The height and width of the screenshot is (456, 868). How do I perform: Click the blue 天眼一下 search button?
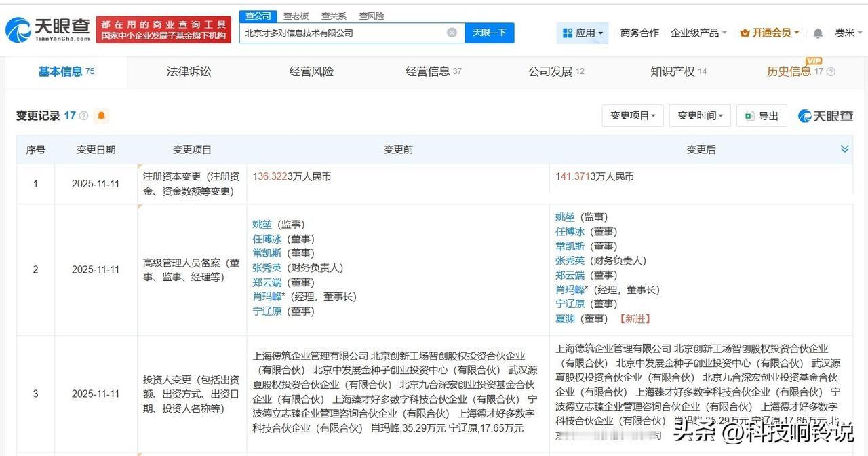click(489, 32)
